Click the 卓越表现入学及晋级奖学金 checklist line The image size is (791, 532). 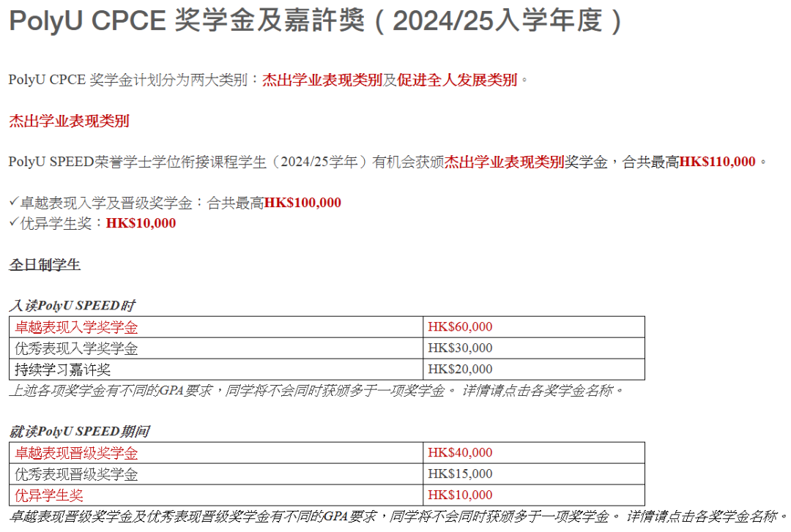175,203
